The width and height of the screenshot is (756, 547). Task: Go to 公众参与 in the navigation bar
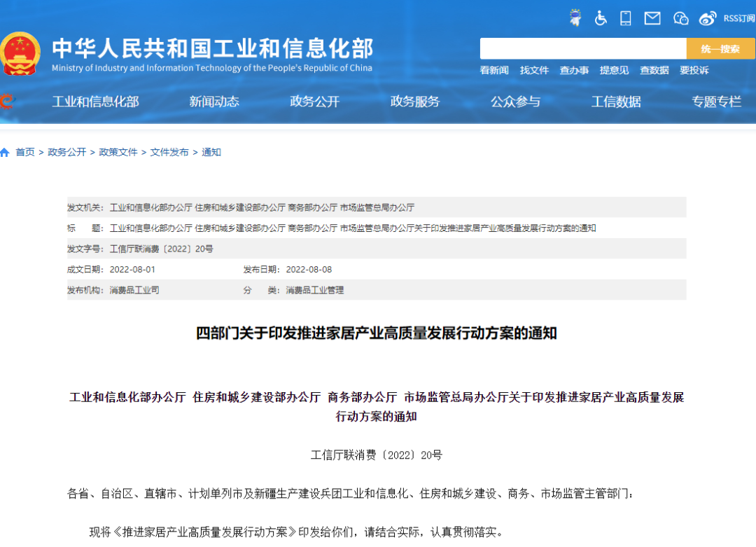point(515,102)
